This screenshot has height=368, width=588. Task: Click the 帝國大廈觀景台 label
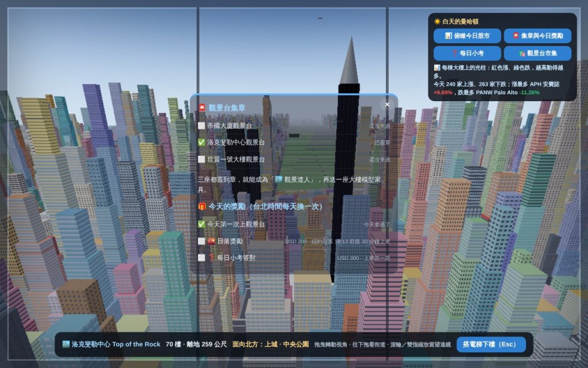230,125
